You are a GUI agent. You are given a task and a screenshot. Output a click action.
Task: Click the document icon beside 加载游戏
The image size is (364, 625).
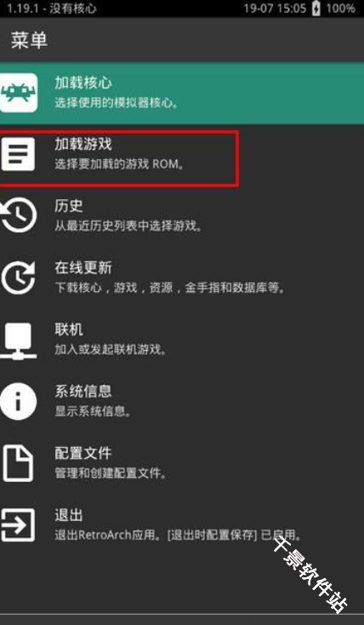(x=18, y=154)
